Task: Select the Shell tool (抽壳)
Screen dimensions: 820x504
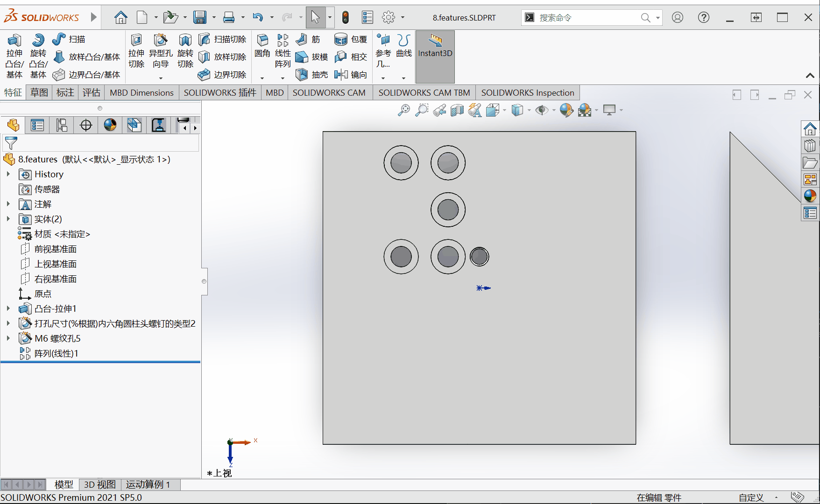Action: tap(312, 75)
